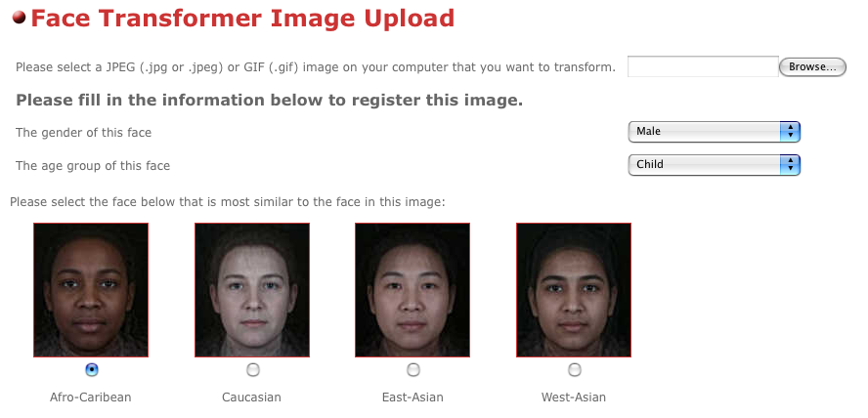868x418 pixels.
Task: Click the Caucasian face thumbnail
Action: [x=252, y=290]
